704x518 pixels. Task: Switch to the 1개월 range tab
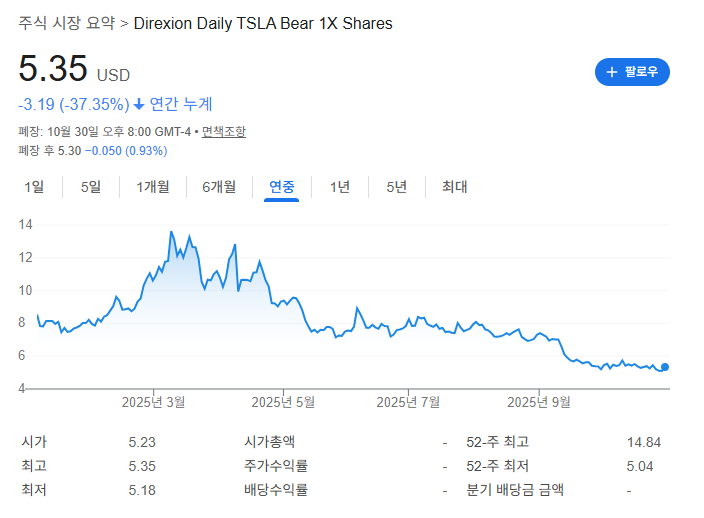point(153,187)
